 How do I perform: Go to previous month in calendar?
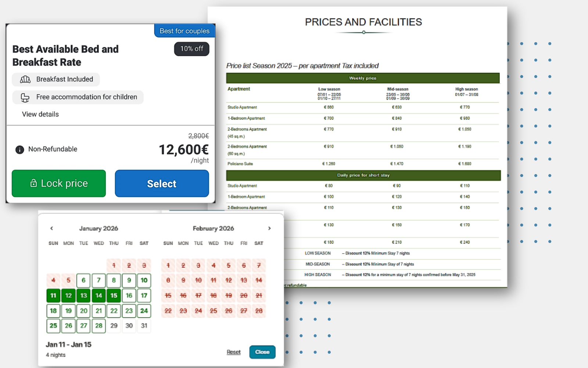tap(51, 229)
